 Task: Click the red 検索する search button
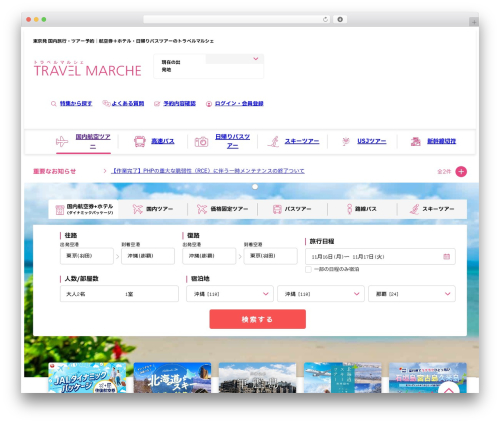258,319
